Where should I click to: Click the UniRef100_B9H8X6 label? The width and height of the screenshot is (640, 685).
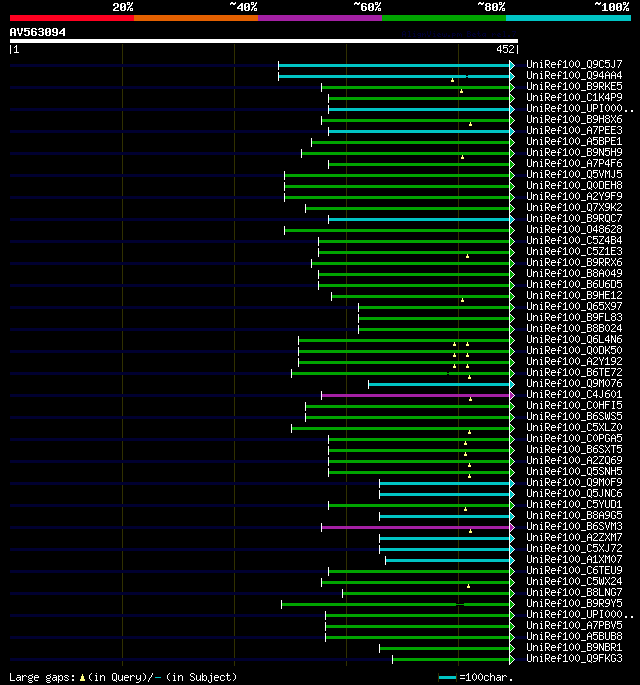[574, 119]
